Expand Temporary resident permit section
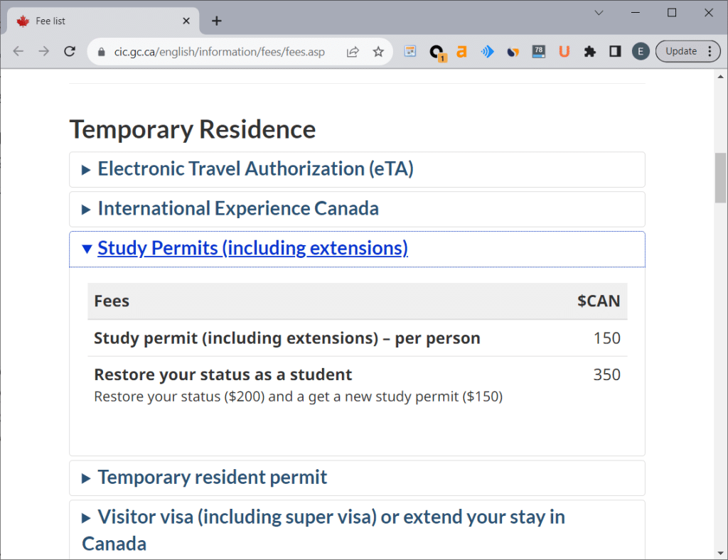The height and width of the screenshot is (560, 728). point(212,478)
